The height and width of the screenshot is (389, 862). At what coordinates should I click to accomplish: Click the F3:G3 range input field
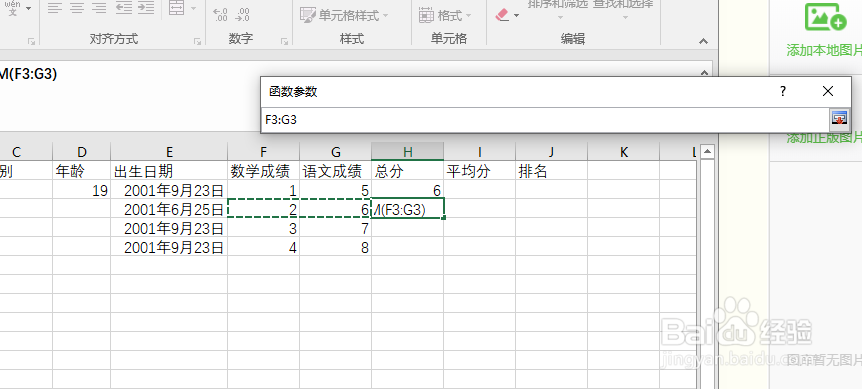tap(545, 119)
